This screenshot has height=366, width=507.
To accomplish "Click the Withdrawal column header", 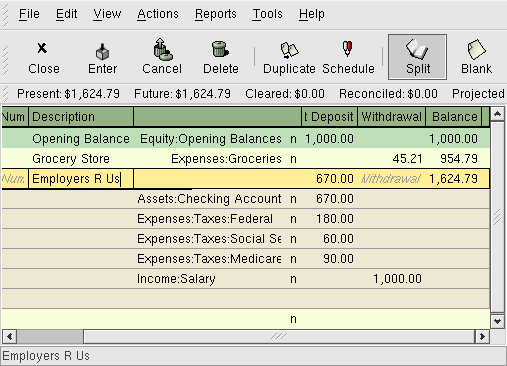I will click(x=391, y=117).
